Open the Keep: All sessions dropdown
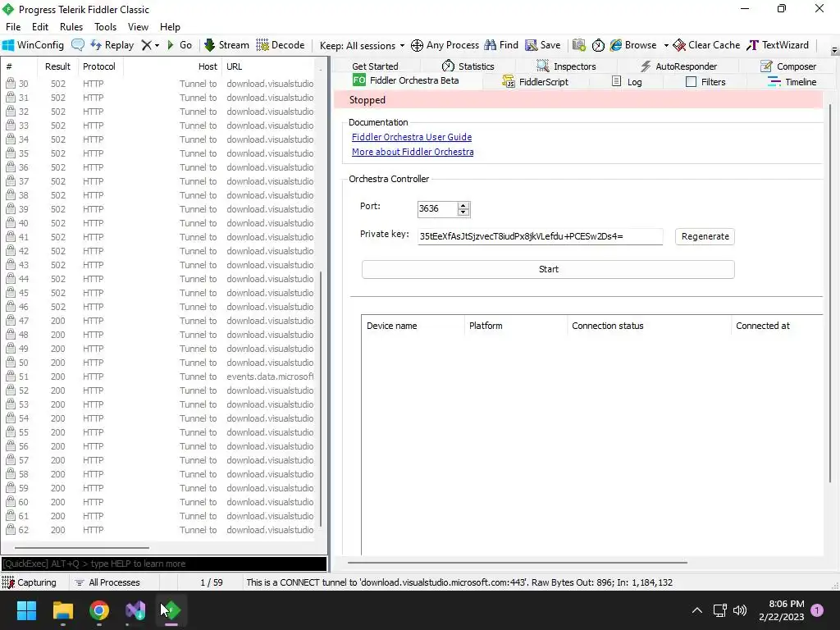The height and width of the screenshot is (630, 840). pyautogui.click(x=362, y=46)
